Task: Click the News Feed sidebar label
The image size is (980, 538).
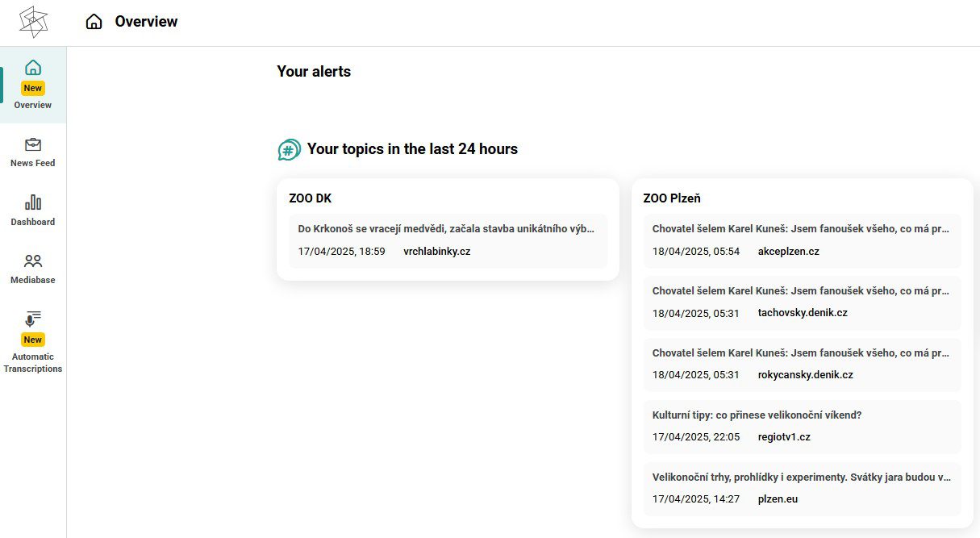Action: point(33,163)
